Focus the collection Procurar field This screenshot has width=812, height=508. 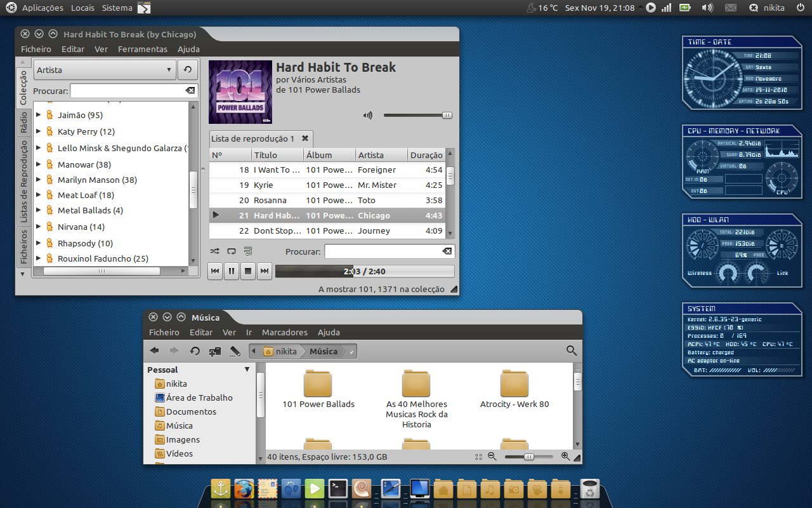click(133, 91)
